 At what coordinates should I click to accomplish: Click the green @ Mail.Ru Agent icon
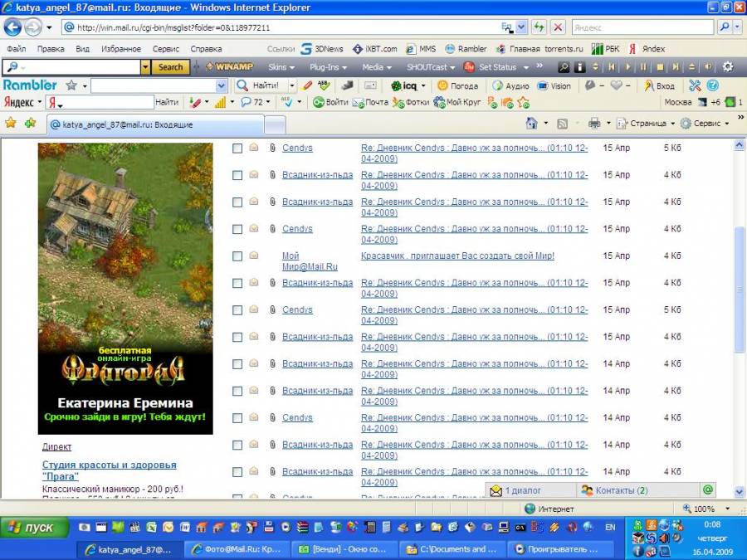point(708,490)
